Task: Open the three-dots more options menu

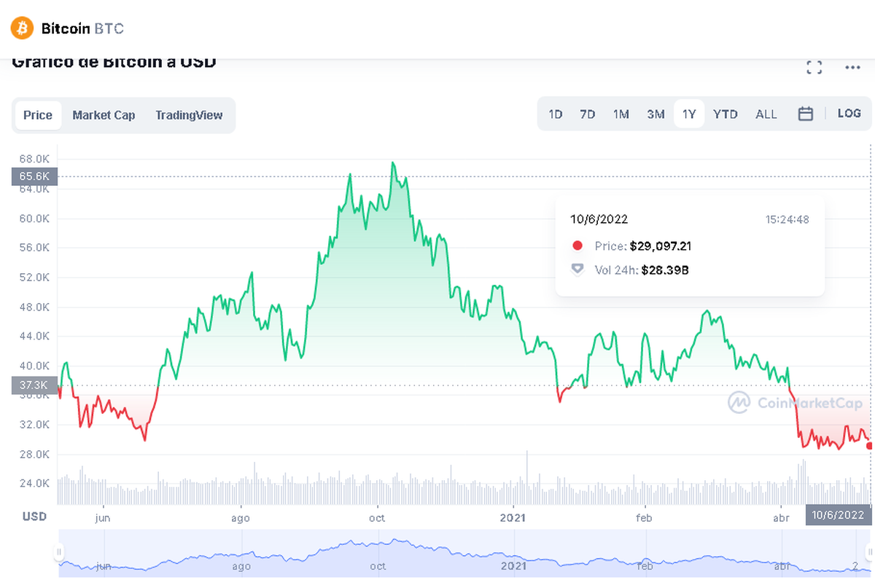Action: pos(852,68)
